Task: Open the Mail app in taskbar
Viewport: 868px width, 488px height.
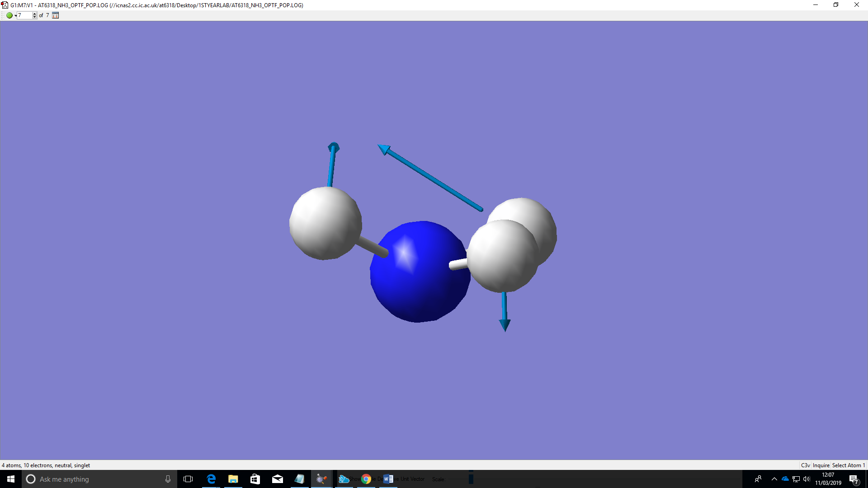Action: point(278,479)
